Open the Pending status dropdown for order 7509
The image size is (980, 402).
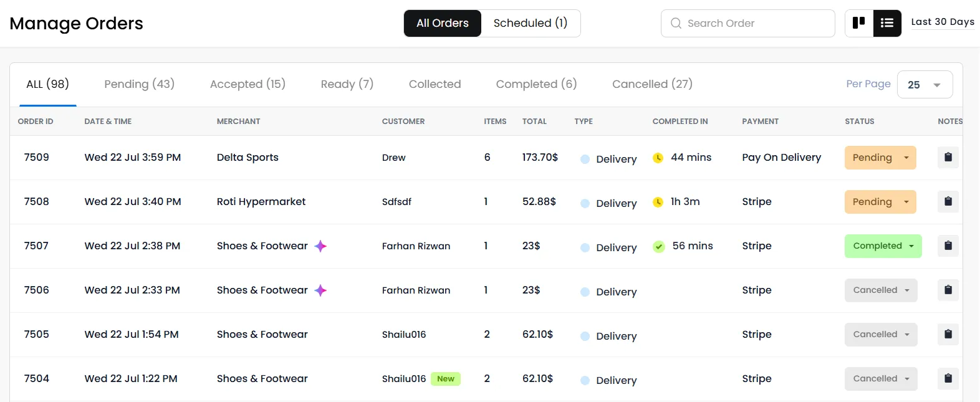click(880, 158)
